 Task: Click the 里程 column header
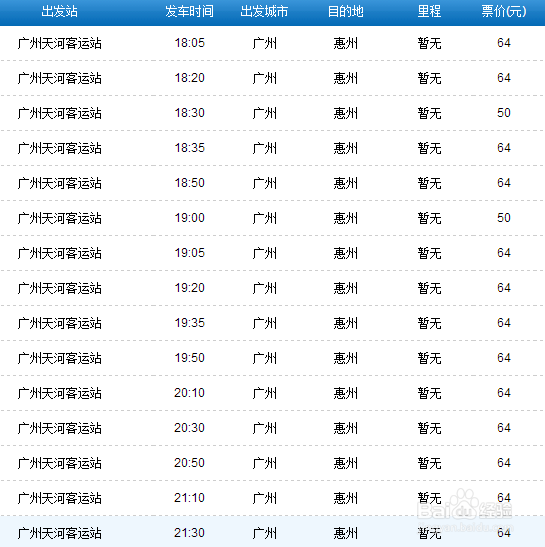pyautogui.click(x=430, y=12)
